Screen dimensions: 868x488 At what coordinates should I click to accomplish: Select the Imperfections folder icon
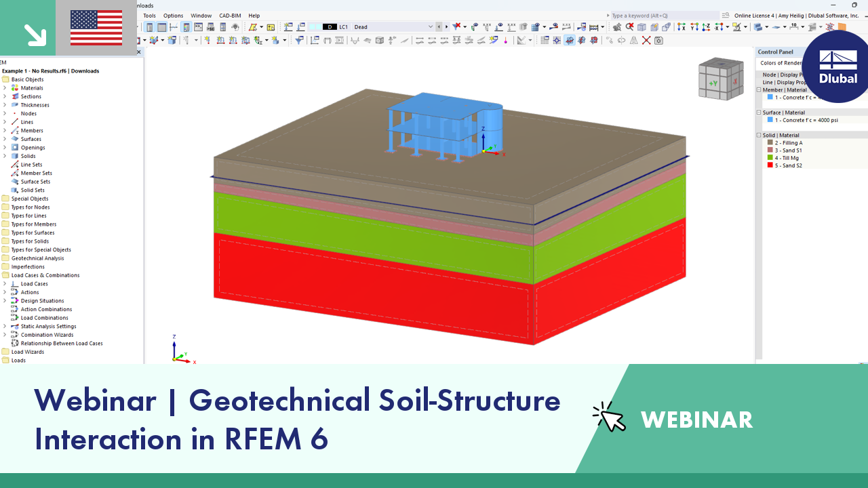[x=8, y=266]
